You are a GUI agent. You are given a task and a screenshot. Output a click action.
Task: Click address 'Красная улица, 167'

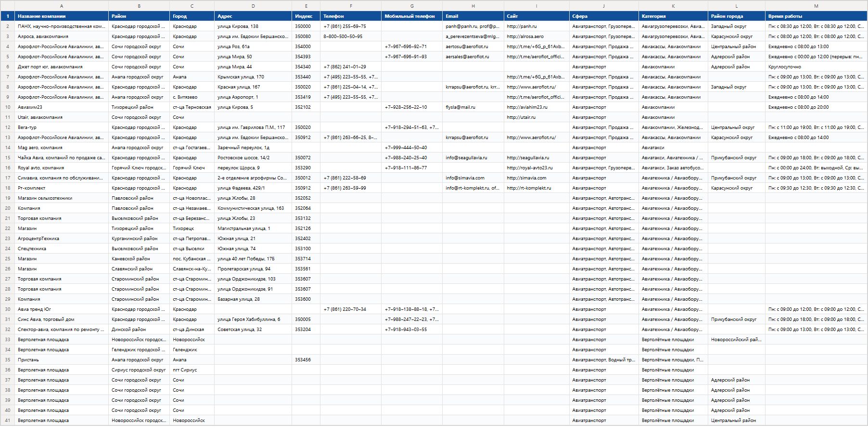[253, 87]
